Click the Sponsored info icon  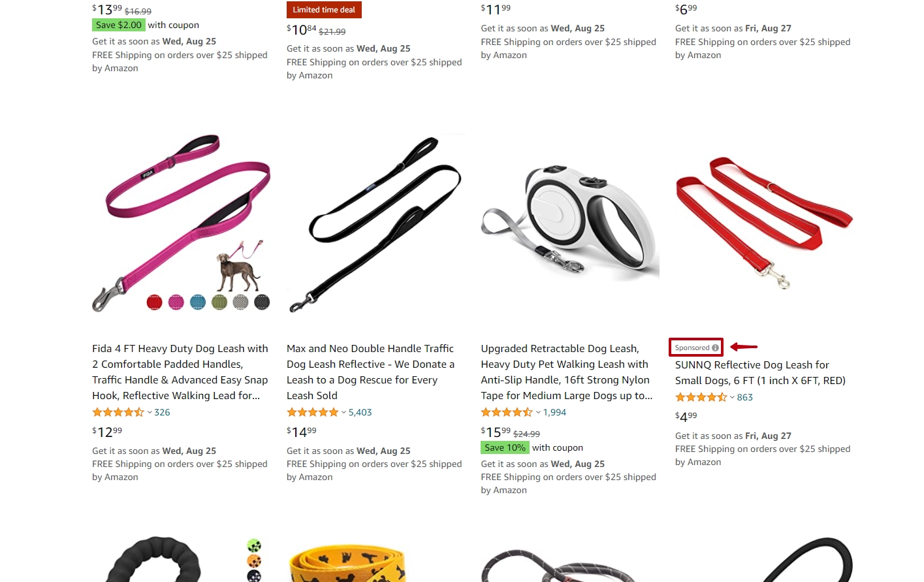pyautogui.click(x=715, y=348)
